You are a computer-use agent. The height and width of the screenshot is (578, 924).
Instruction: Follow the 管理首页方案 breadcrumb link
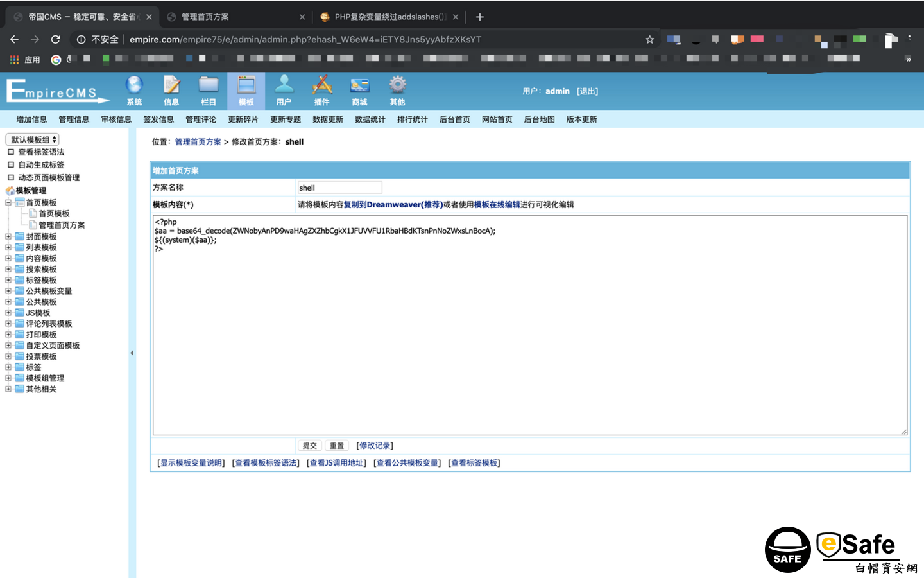coord(198,142)
